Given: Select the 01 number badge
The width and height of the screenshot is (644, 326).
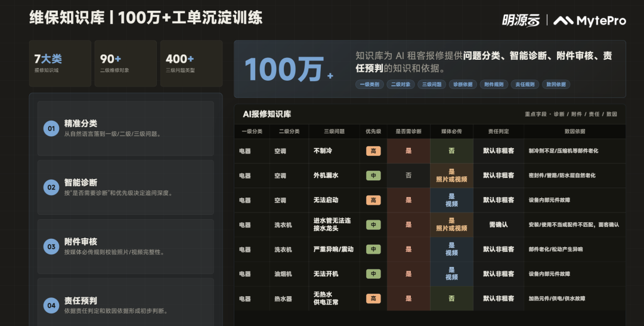Looking at the screenshot, I should coord(51,128).
